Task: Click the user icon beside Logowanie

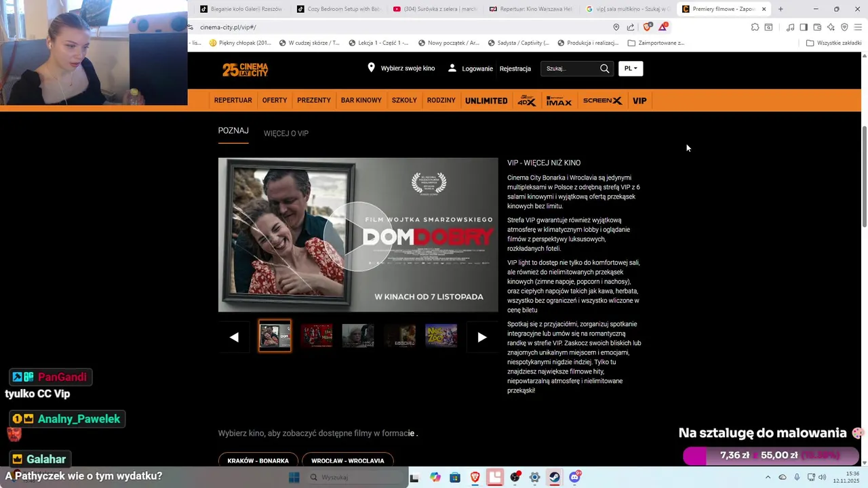Action: tap(452, 68)
